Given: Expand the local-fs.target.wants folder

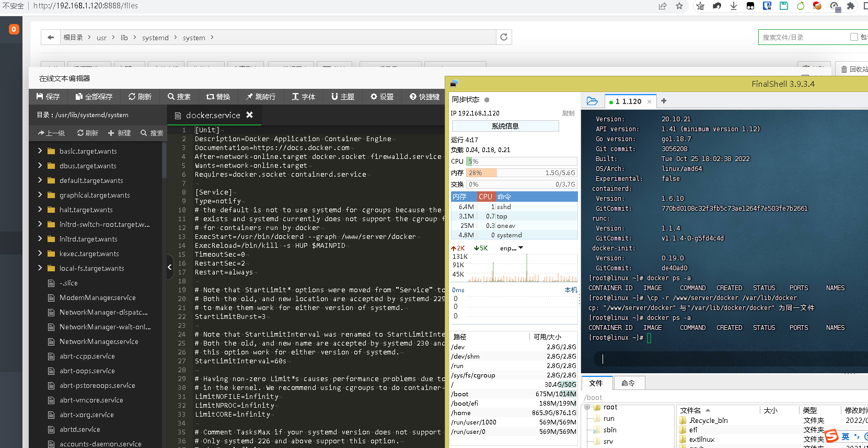Looking at the screenshot, I should pos(40,268).
